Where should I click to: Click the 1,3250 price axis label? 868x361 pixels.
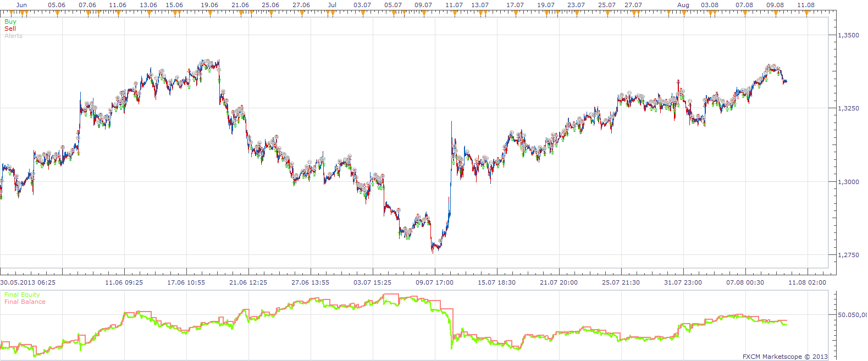point(848,108)
